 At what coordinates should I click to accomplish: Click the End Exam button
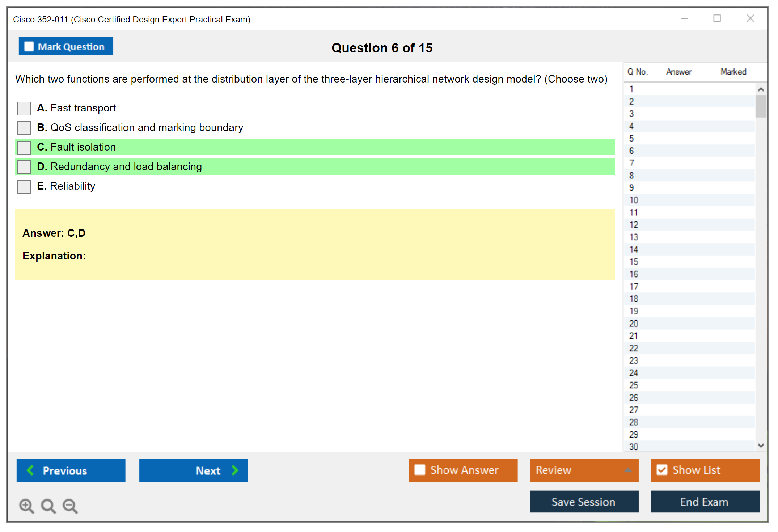pyautogui.click(x=705, y=502)
